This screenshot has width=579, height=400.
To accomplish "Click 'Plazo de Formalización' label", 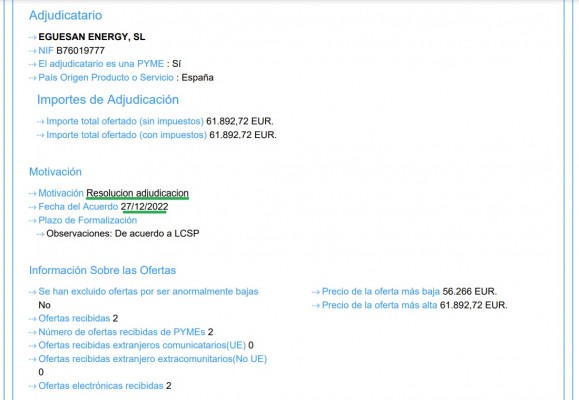I will pos(88,220).
